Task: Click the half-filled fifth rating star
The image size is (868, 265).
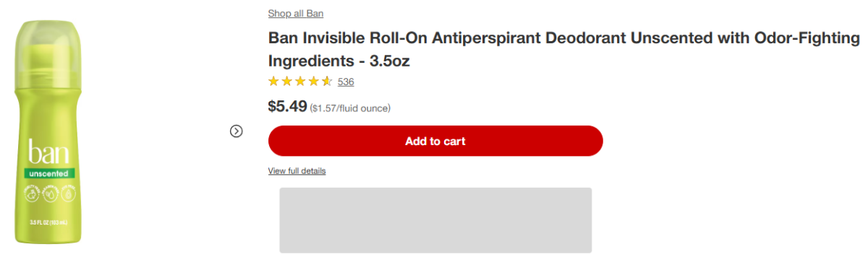Action: click(x=327, y=81)
